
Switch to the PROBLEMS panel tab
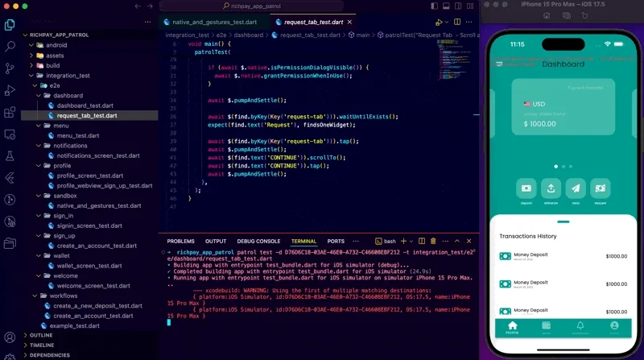tap(180, 242)
